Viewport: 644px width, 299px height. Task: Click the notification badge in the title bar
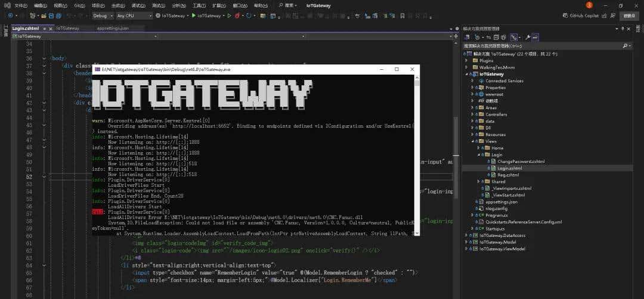click(589, 5)
